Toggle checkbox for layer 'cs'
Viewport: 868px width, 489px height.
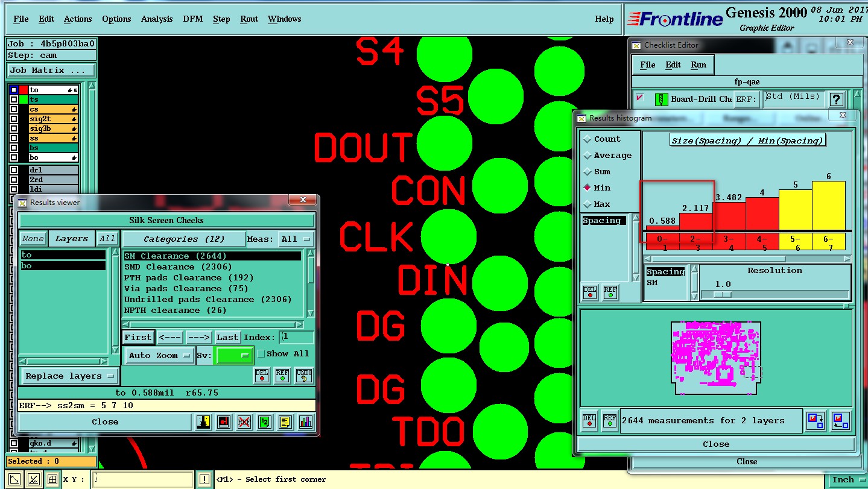click(14, 109)
